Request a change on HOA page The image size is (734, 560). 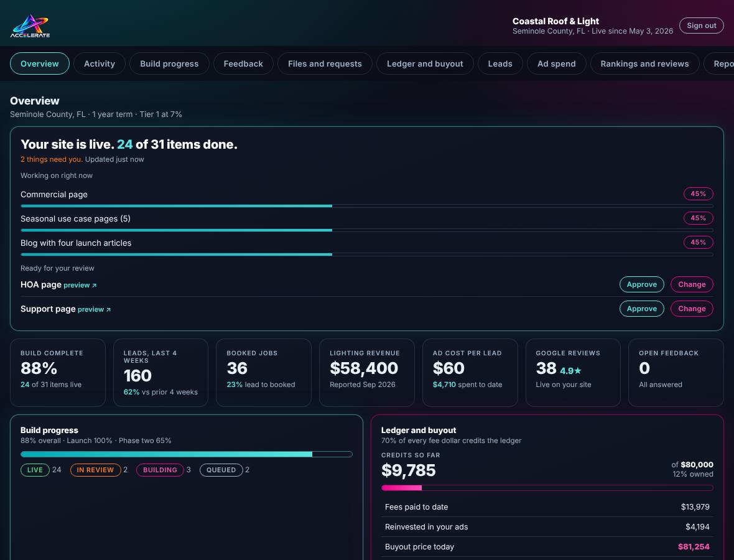pyautogui.click(x=692, y=284)
